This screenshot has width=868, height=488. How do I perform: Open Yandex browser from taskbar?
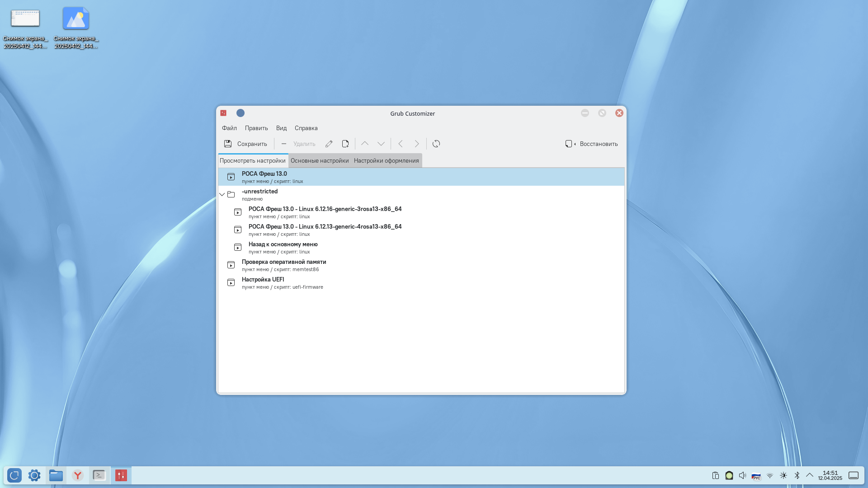coord(78,475)
